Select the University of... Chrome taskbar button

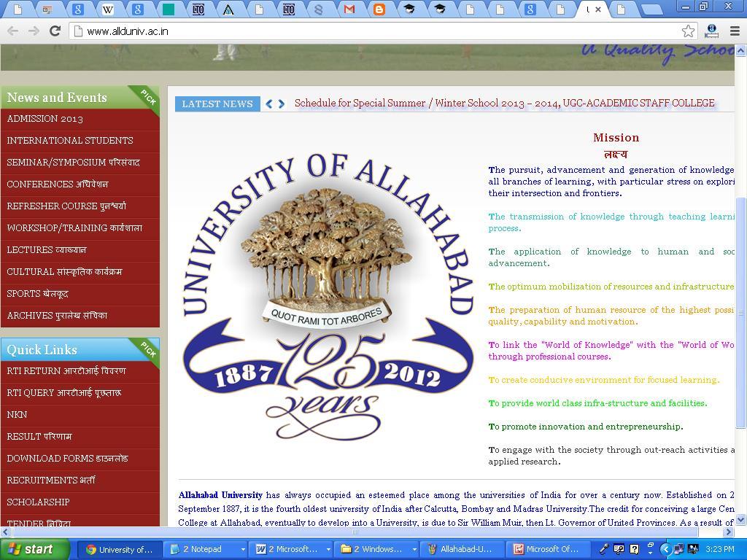pyautogui.click(x=122, y=550)
